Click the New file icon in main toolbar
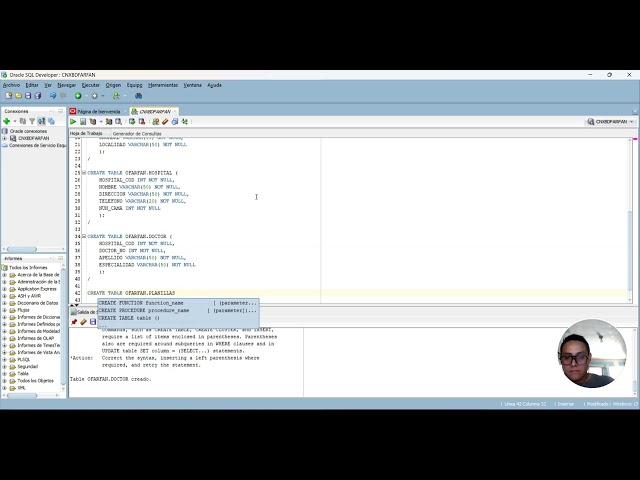Viewport: 640px width, 480px height. [9, 96]
